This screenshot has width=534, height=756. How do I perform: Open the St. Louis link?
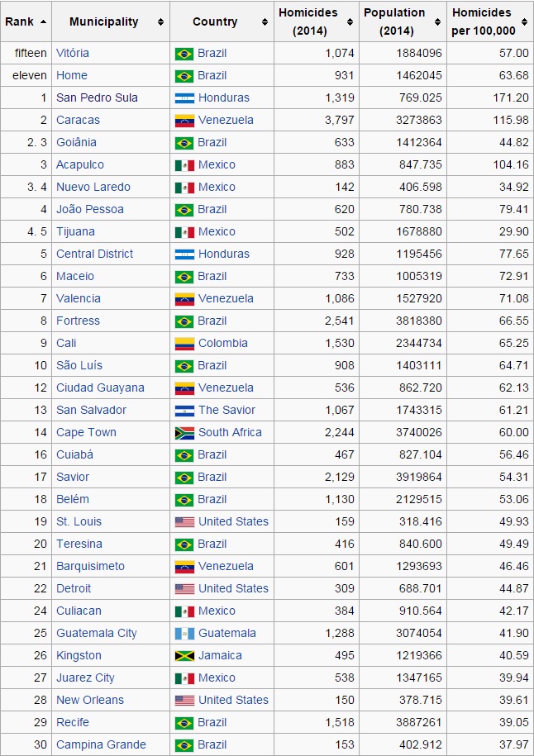[79, 521]
